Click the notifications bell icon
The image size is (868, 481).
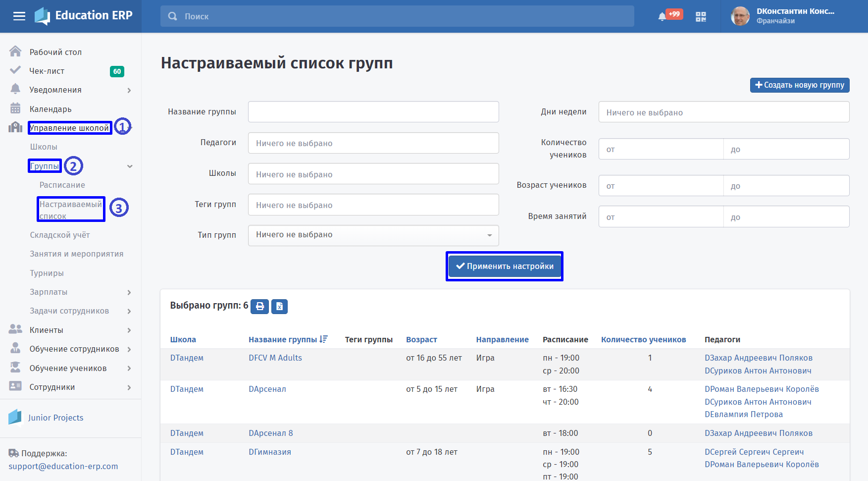(x=662, y=17)
